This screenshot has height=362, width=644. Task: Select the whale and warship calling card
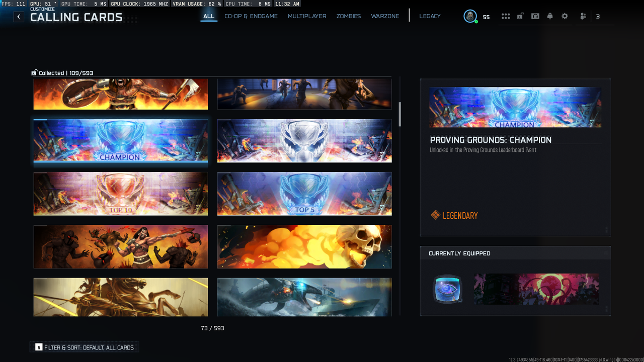[x=304, y=297]
